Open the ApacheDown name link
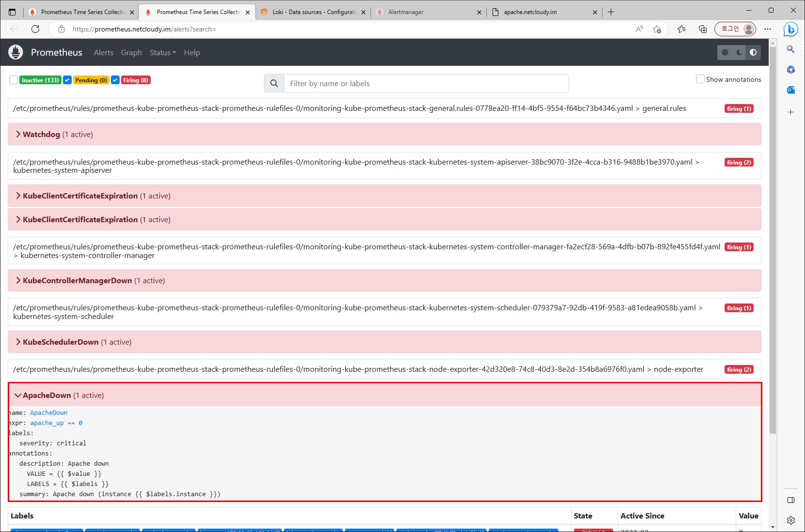 [x=48, y=412]
